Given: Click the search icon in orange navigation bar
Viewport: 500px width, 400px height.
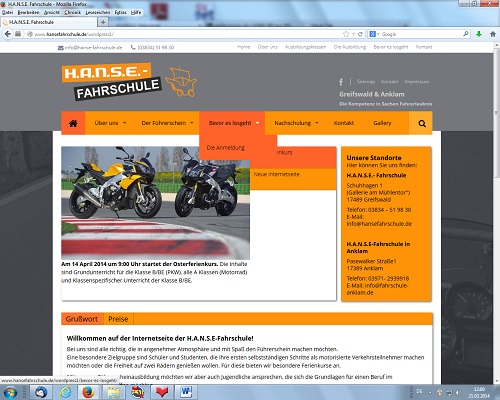Looking at the screenshot, I should pyautogui.click(x=422, y=123).
